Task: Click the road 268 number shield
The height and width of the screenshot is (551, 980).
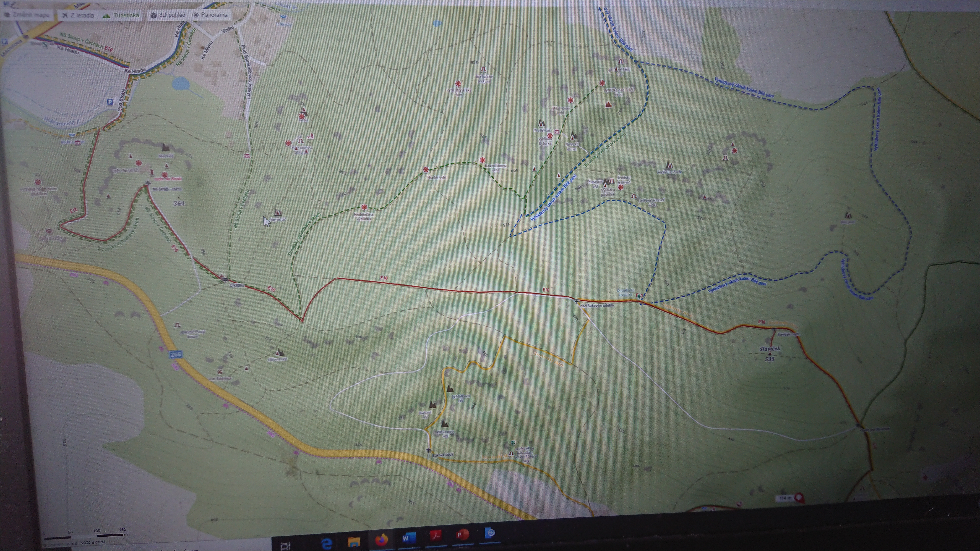Action: [x=176, y=354]
